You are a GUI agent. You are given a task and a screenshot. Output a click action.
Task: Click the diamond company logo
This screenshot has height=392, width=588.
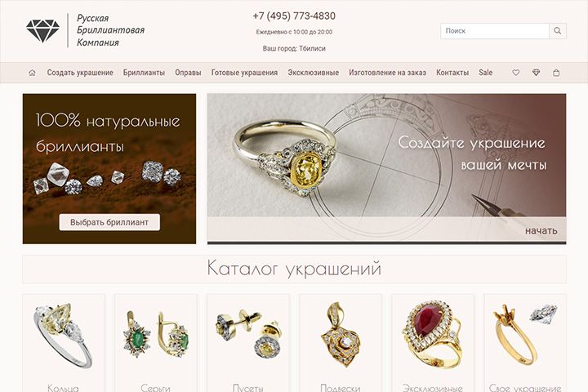click(42, 30)
